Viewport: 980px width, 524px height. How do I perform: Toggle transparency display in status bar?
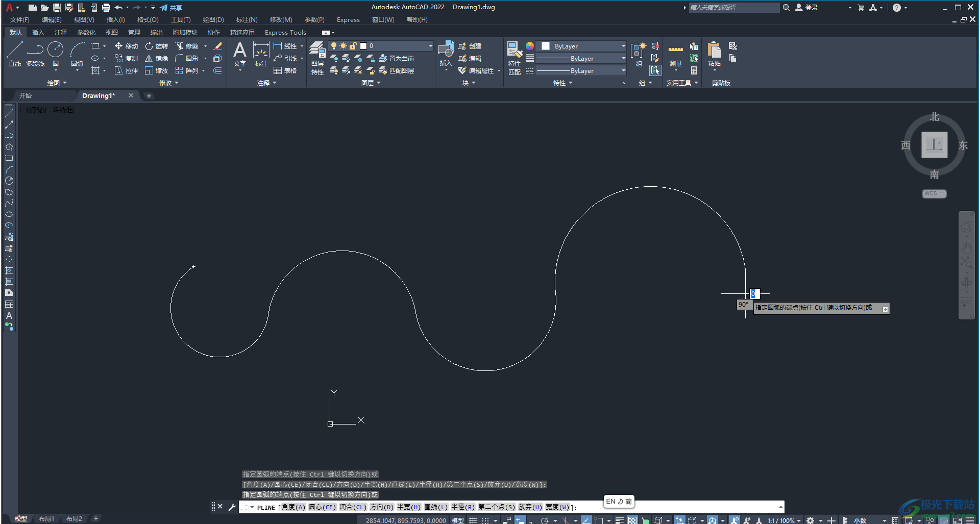point(632,520)
